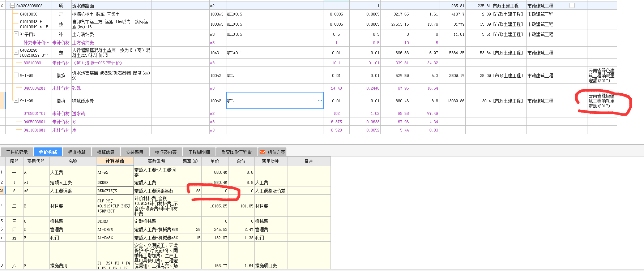Collapse the 04020296 quota node

pyautogui.click(x=16, y=52)
